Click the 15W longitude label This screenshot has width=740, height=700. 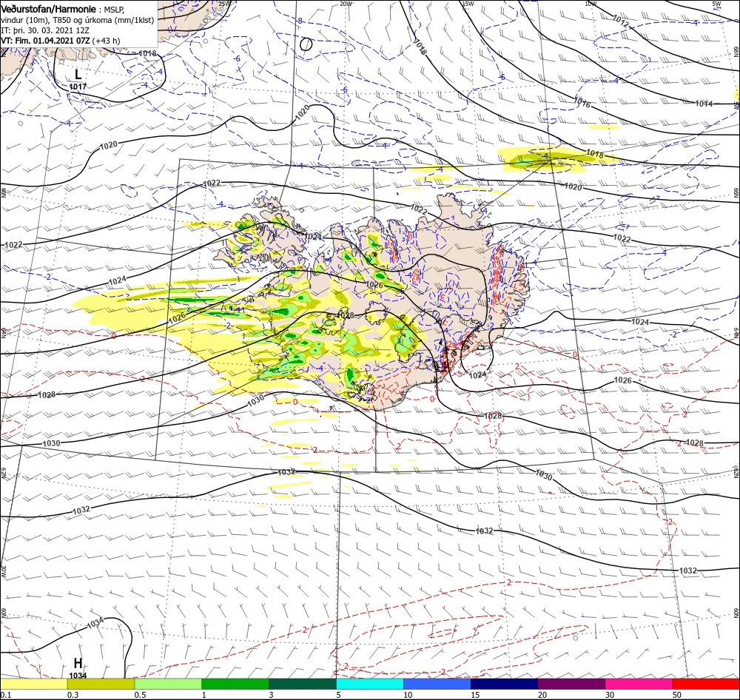pyautogui.click(x=468, y=4)
